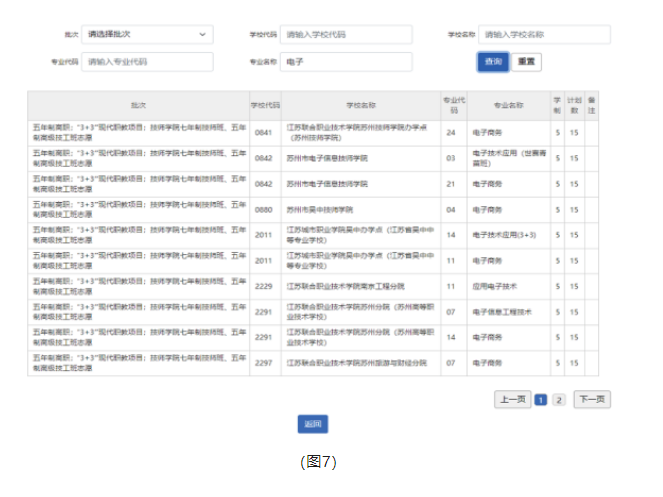Focus the 学校名称 search input
Screen dimensions: 663x497
tap(544, 35)
